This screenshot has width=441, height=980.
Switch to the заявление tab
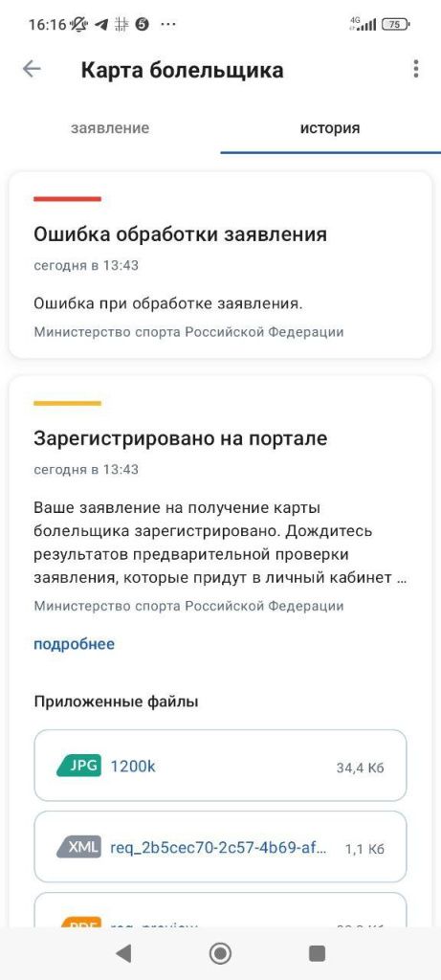[x=110, y=128]
